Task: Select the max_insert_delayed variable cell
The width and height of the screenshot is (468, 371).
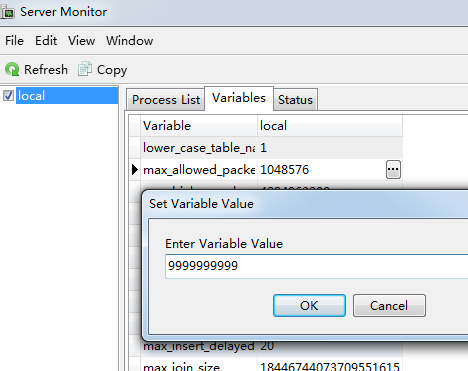Action: 199,346
